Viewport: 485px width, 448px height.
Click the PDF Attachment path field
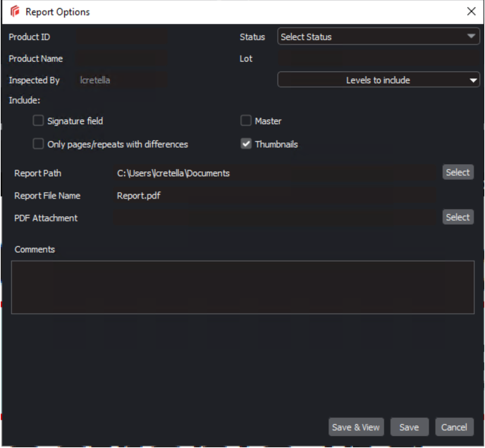275,218
